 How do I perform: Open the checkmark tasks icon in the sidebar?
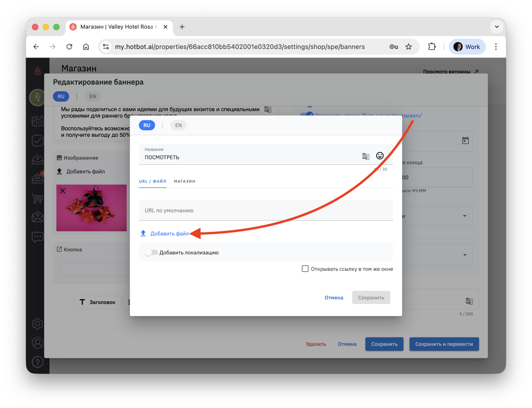pyautogui.click(x=37, y=140)
